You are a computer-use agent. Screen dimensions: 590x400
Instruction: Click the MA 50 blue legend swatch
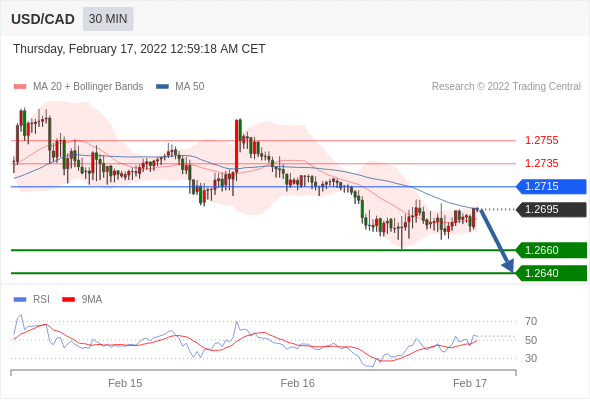(x=162, y=87)
